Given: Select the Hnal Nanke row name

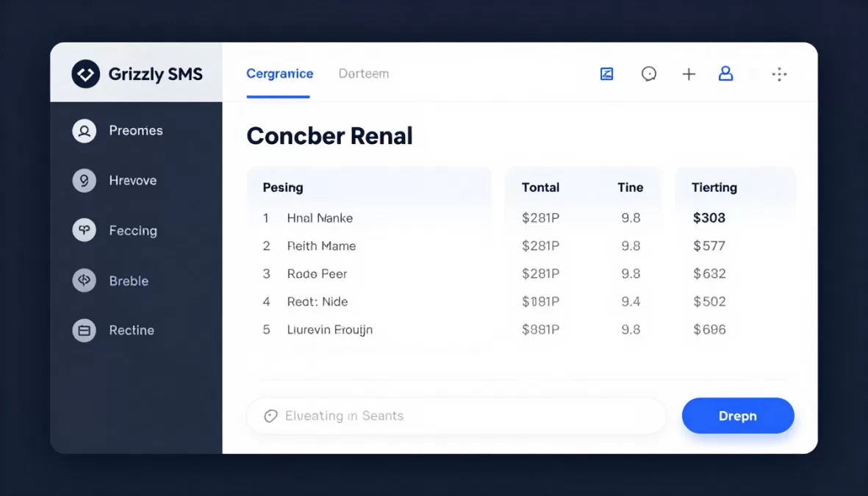Looking at the screenshot, I should pos(320,218).
